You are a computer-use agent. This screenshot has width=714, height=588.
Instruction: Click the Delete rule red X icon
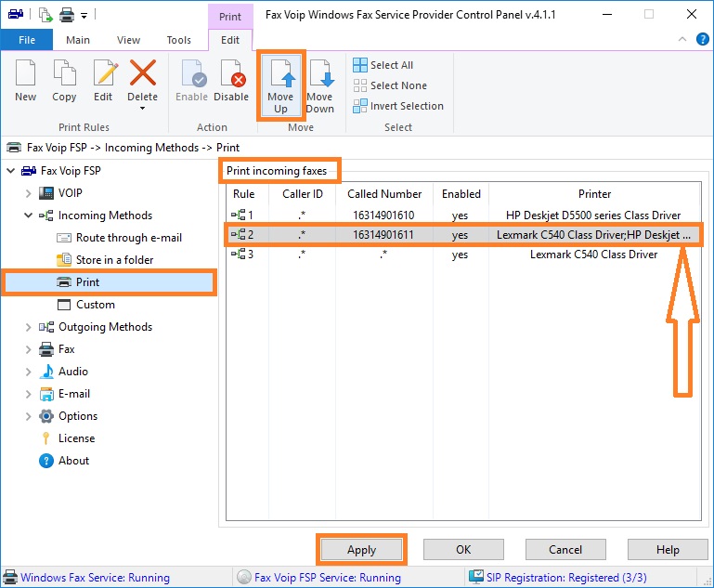click(x=143, y=72)
